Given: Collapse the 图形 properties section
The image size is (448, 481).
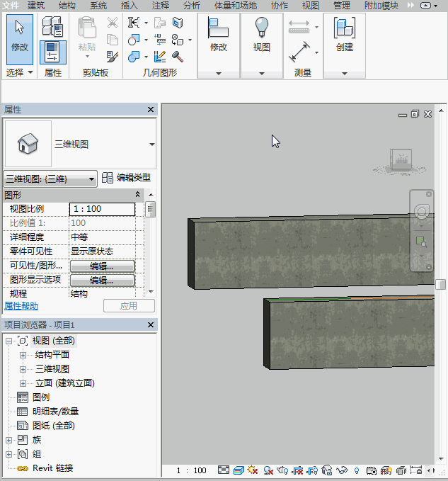Looking at the screenshot, I should [x=138, y=194].
